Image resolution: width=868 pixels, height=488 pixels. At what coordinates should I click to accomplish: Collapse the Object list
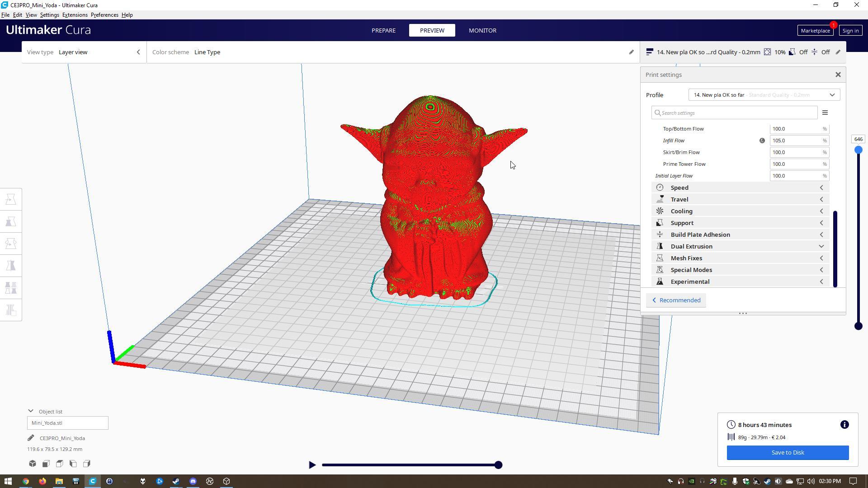[31, 411]
